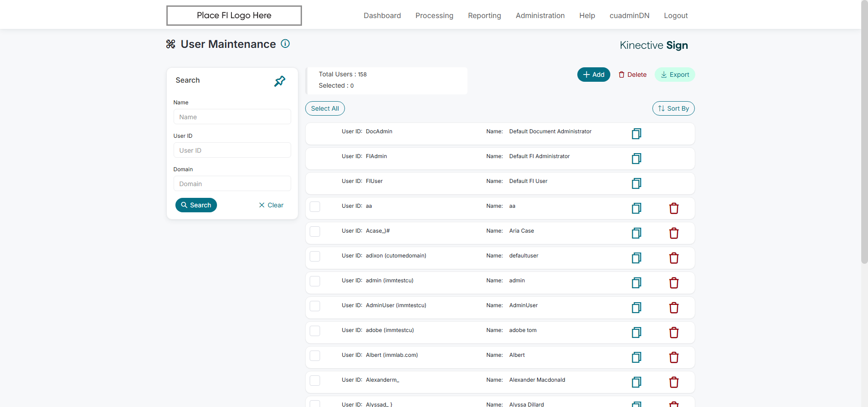Copy the Aria Case user
Screen dimensions: 868x407
(637, 233)
